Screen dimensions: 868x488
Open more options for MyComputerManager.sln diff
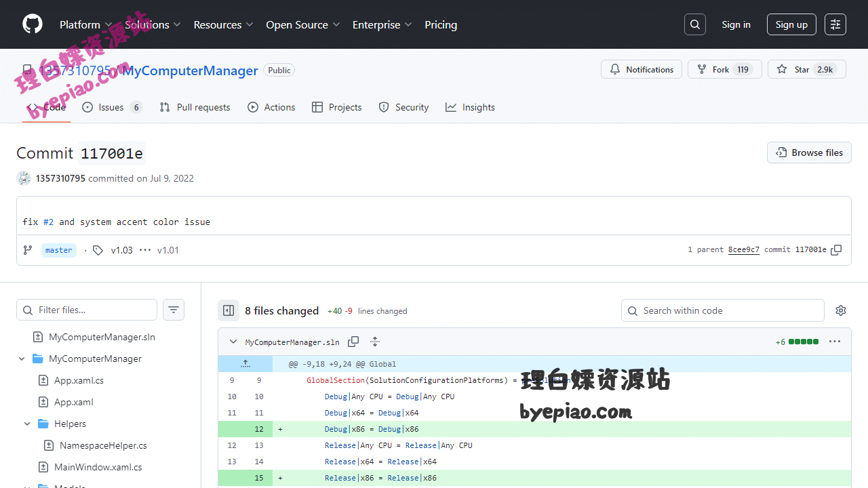[x=835, y=342]
